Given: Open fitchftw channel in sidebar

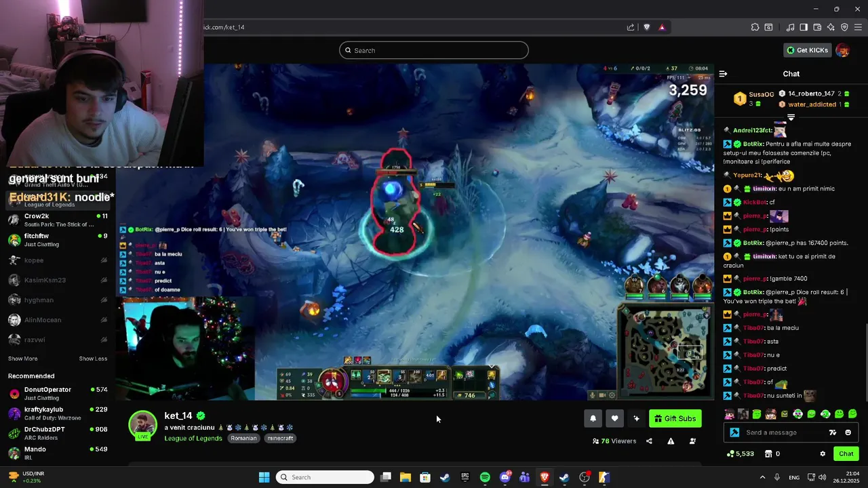Looking at the screenshot, I should (x=58, y=239).
